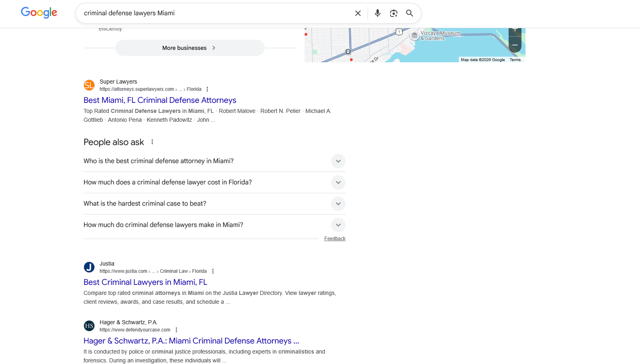Open Hager & Schwartz Miami Criminal Defense Attorneys link
Screen dimensions: 640x364
click(x=191, y=341)
